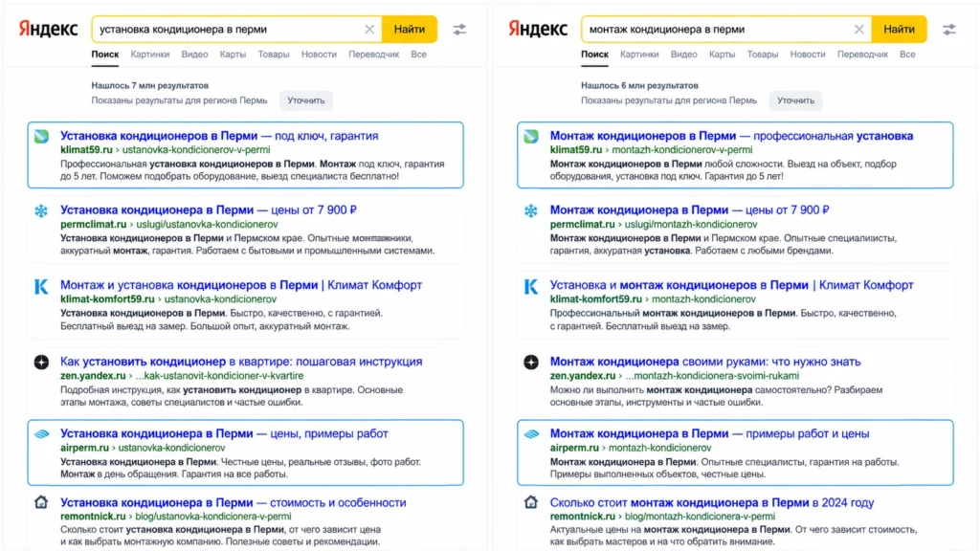Click permclimat.ru snowflake favicon in right results
Image resolution: width=980 pixels, height=551 pixels.
coord(530,210)
